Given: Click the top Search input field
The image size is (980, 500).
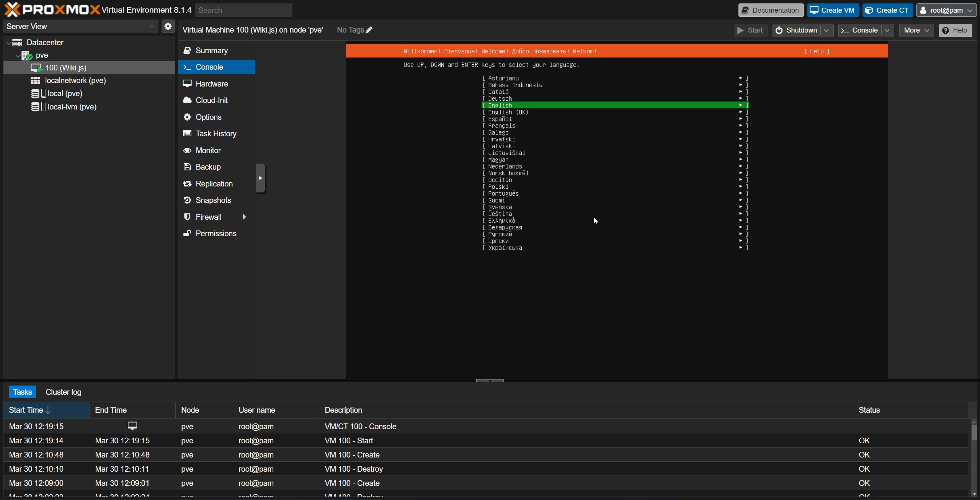Looking at the screenshot, I should [243, 10].
